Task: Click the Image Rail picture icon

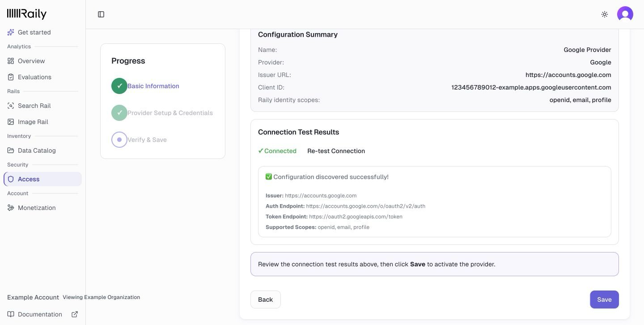Action: (x=11, y=122)
